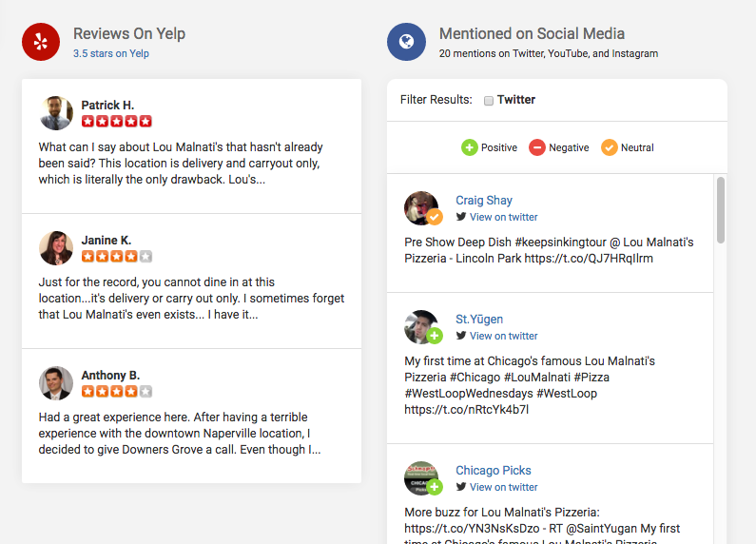This screenshot has width=756, height=544.
Task: Click Janine K.'s review about dine in
Action: point(191,298)
